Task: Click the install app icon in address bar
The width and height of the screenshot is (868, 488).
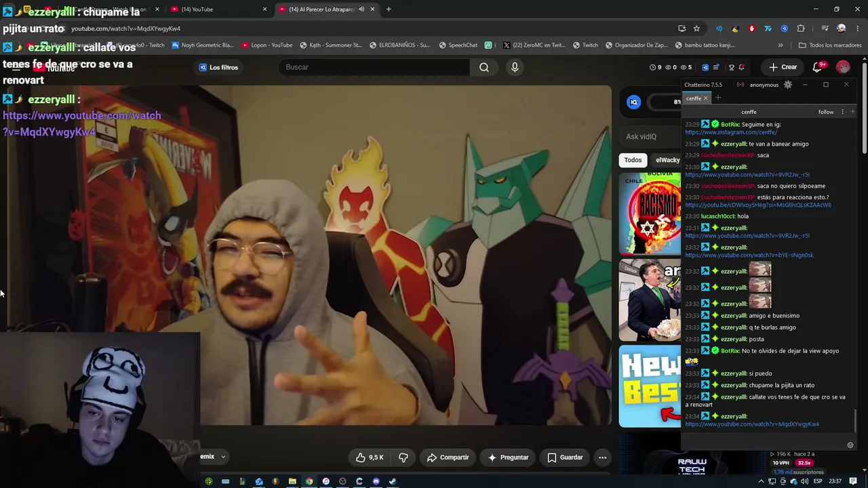Action: click(x=682, y=28)
